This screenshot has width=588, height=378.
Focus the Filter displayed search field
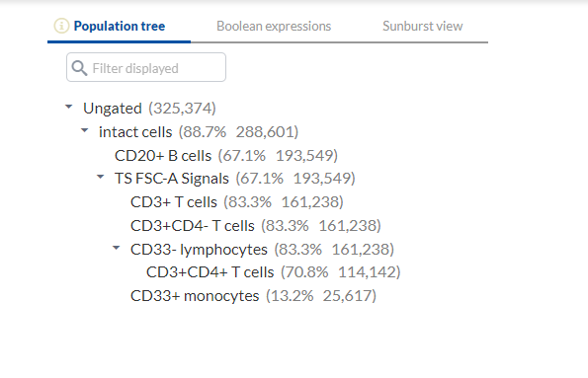[146, 67]
